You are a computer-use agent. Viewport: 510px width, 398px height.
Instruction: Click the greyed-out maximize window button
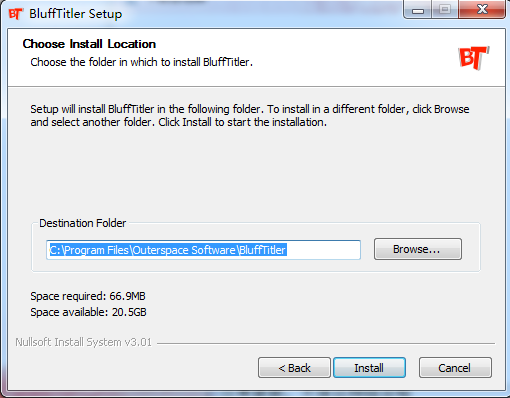445,10
